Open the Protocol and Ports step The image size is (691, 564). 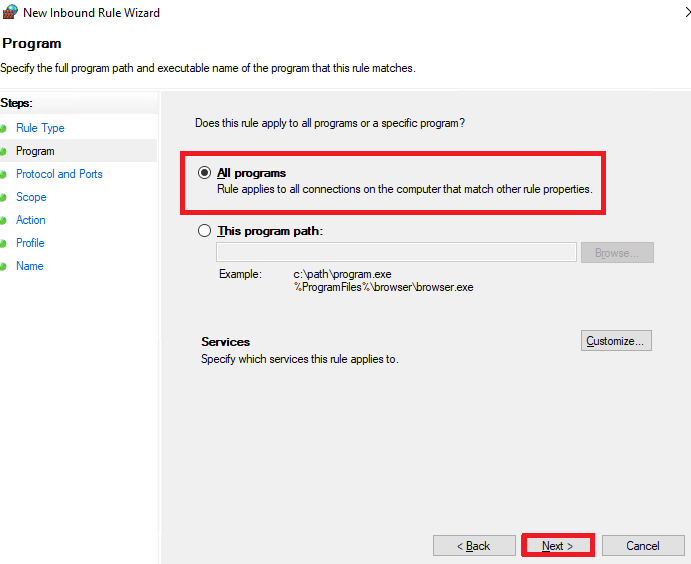59,174
